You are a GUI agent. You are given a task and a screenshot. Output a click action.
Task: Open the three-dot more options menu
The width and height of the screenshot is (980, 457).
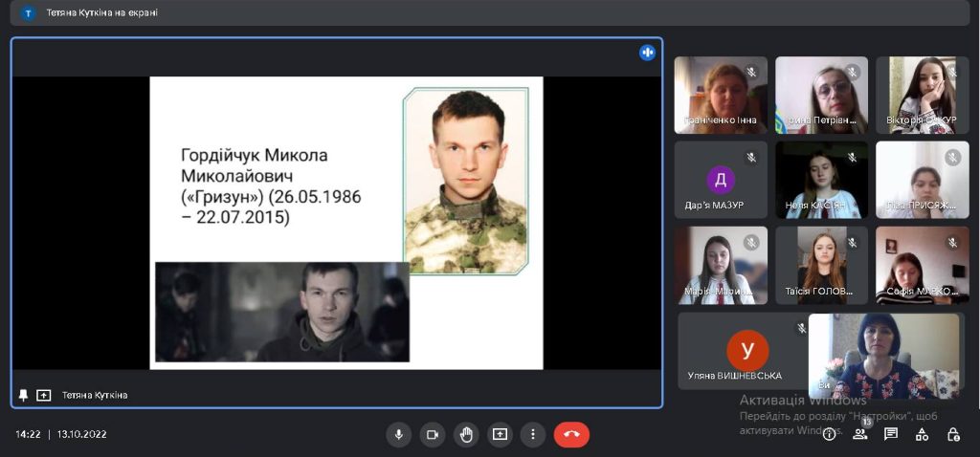(533, 434)
